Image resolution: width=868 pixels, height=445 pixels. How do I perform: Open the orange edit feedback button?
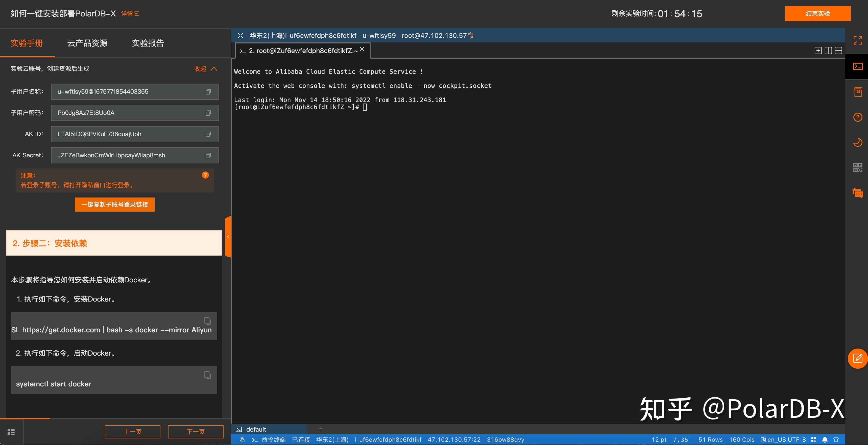coord(858,358)
